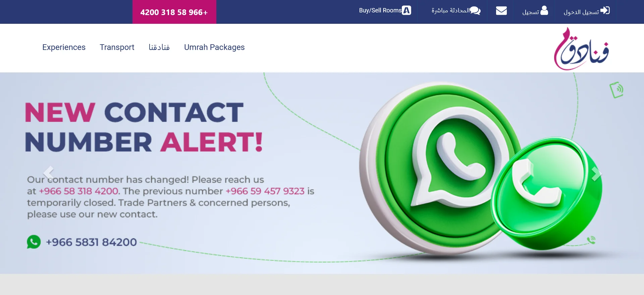This screenshot has width=644, height=295.
Task: Click the New Contact Number Alert headline
Action: tap(144, 127)
